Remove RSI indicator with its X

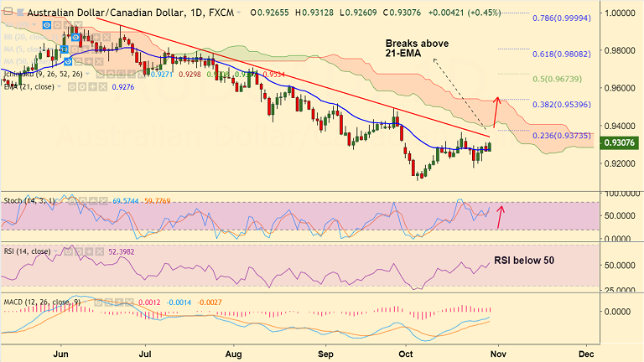(x=100, y=251)
